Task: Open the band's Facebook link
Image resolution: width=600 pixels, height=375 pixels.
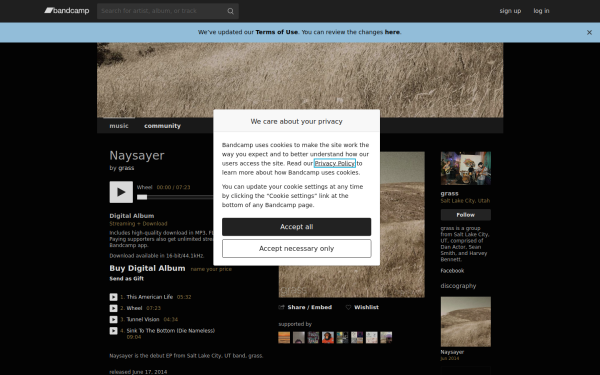Action: pyautogui.click(x=452, y=271)
